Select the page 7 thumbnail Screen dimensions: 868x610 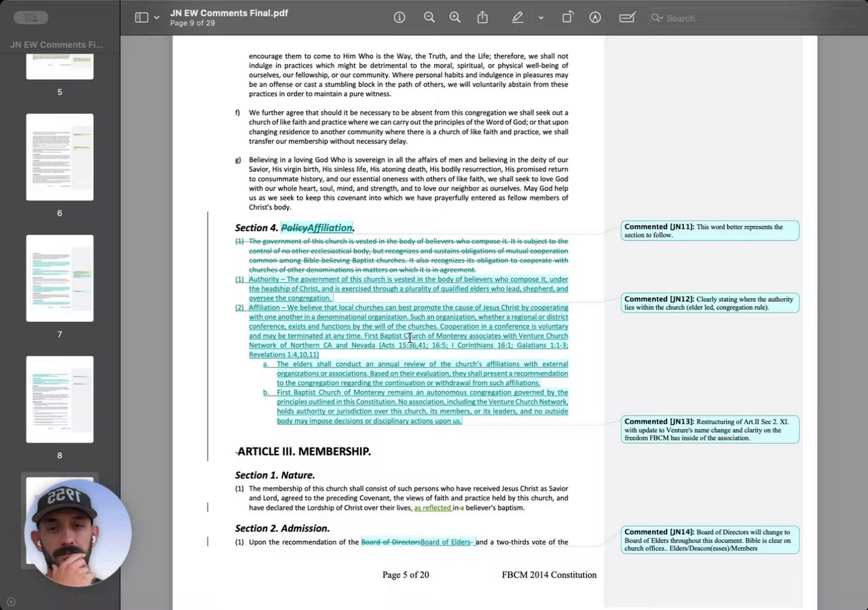60,278
